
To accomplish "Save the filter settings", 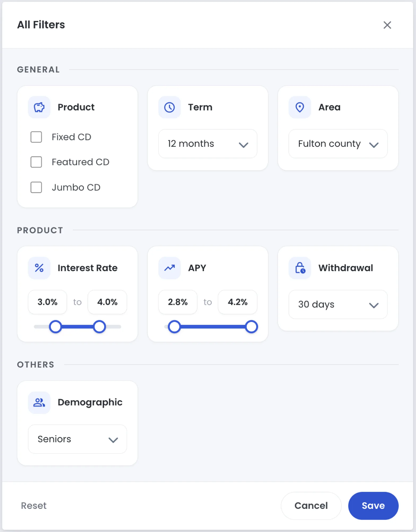I will (x=373, y=506).
